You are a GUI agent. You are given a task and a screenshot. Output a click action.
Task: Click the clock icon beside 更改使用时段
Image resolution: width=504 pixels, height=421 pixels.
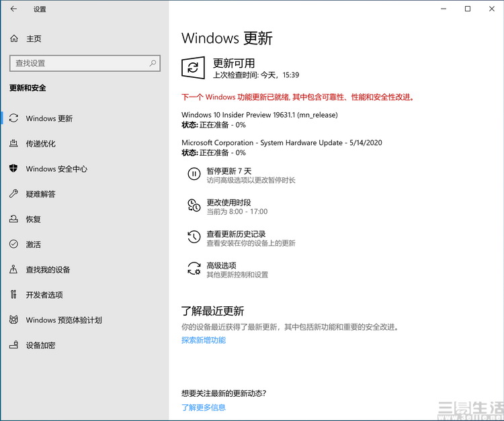(x=194, y=205)
